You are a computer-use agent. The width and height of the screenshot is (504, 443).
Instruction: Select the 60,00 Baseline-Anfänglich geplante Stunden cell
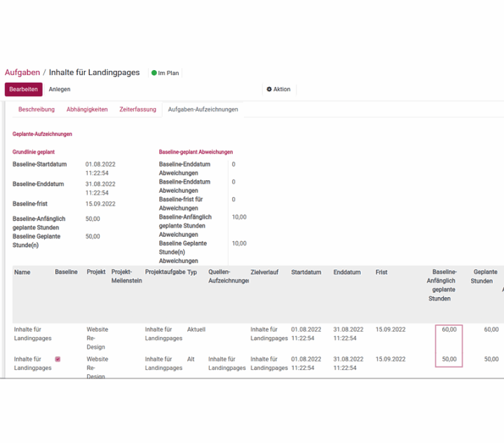449,329
